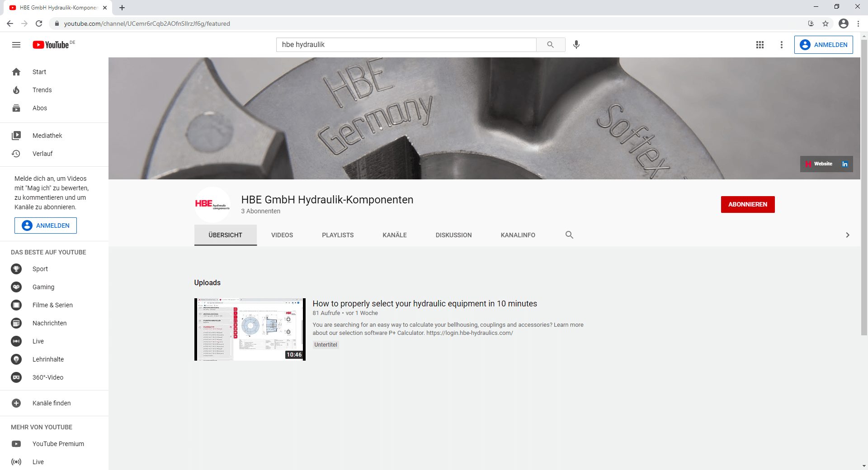Screen dimensions: 868x470
Task: Open the YouTube apps grid
Action: [760, 45]
